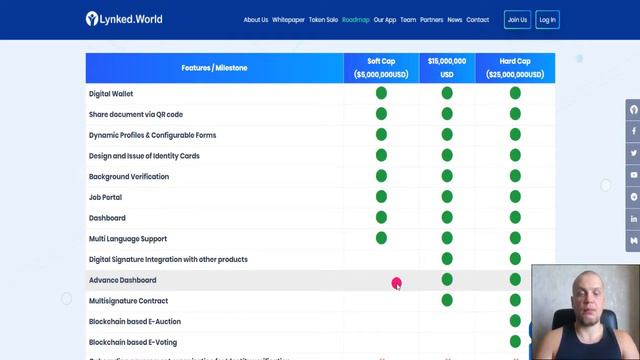
Task: Open the Our App nav item
Action: pyautogui.click(x=385, y=20)
